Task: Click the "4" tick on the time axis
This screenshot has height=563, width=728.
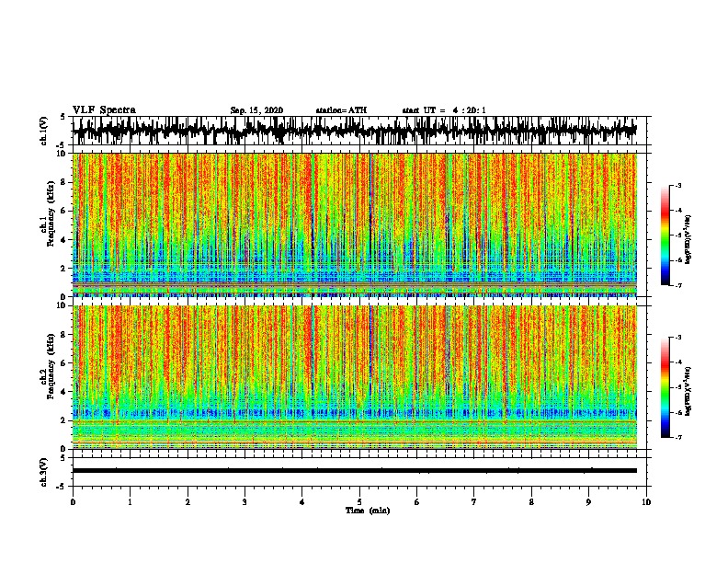Action: pyautogui.click(x=302, y=502)
